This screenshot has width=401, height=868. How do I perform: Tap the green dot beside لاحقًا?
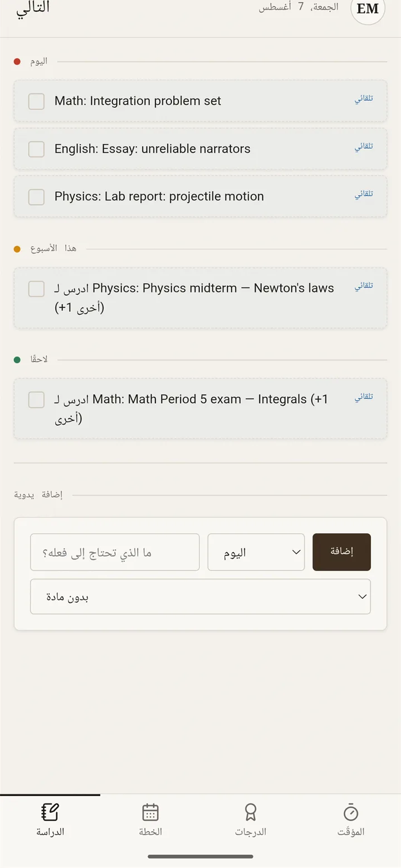[x=17, y=360]
